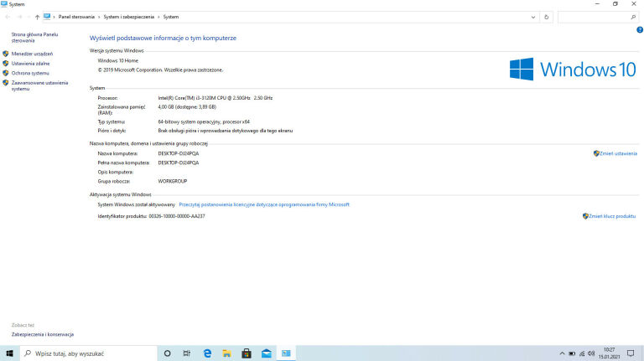Go to Strona główna Panelu sterowania
644x361 pixels.
point(34,38)
